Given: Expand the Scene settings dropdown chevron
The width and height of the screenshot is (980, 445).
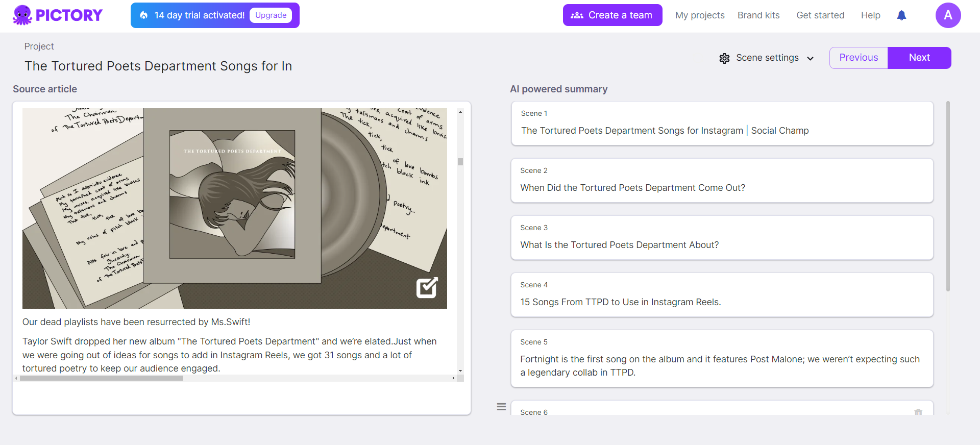Looking at the screenshot, I should click(x=810, y=58).
